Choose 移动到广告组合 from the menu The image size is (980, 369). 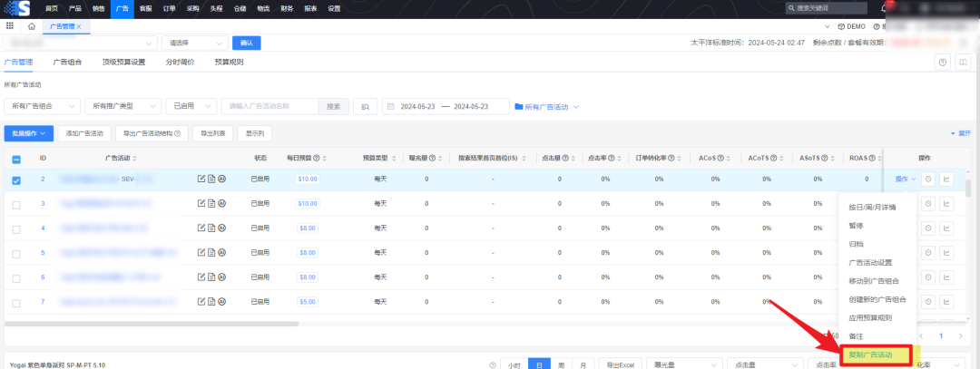pos(874,281)
